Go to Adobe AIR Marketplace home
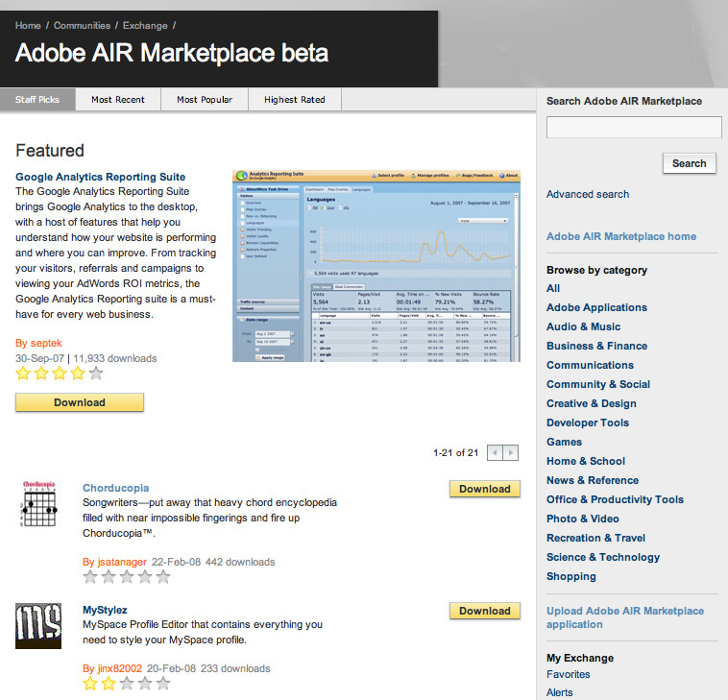 point(621,236)
